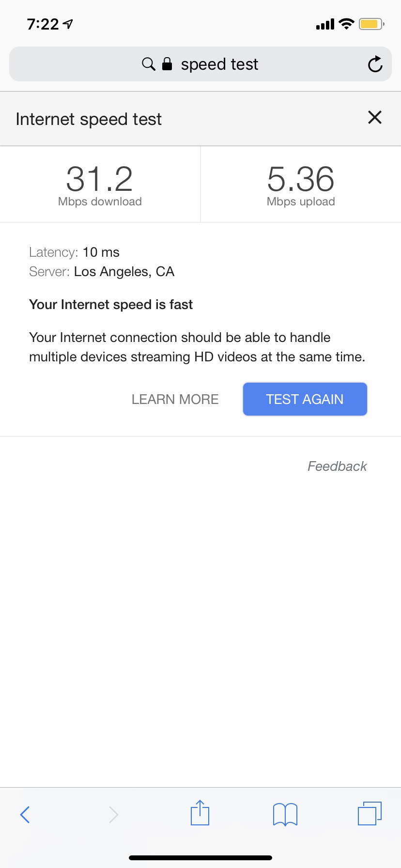Image resolution: width=401 pixels, height=868 pixels.
Task: Tap the reload page icon
Action: click(375, 64)
